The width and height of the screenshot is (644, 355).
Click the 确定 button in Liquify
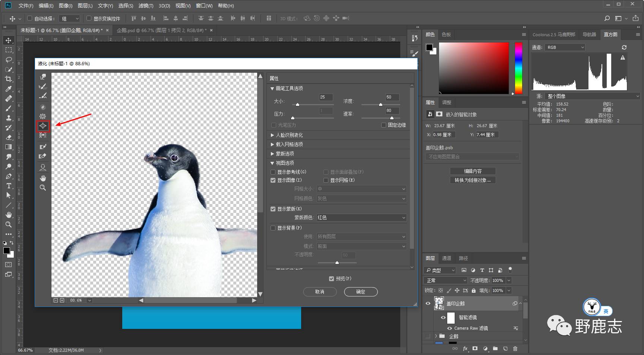360,292
